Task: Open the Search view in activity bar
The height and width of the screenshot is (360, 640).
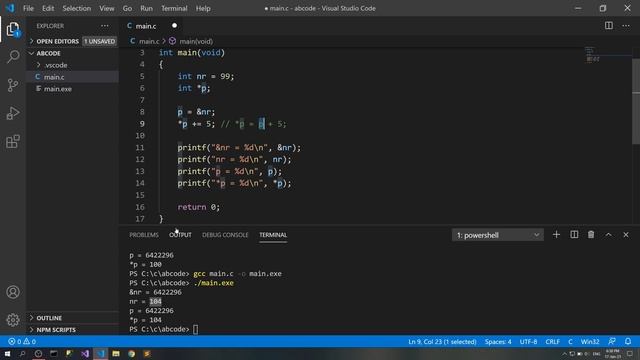Action: [x=13, y=56]
